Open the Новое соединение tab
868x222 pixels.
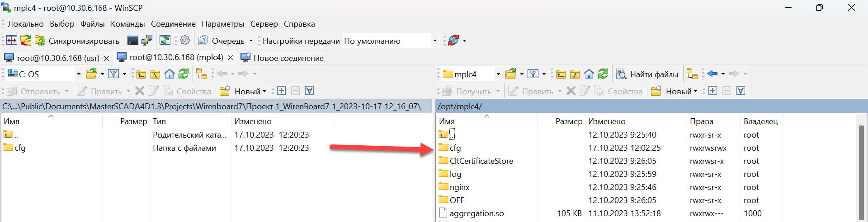[x=282, y=58]
